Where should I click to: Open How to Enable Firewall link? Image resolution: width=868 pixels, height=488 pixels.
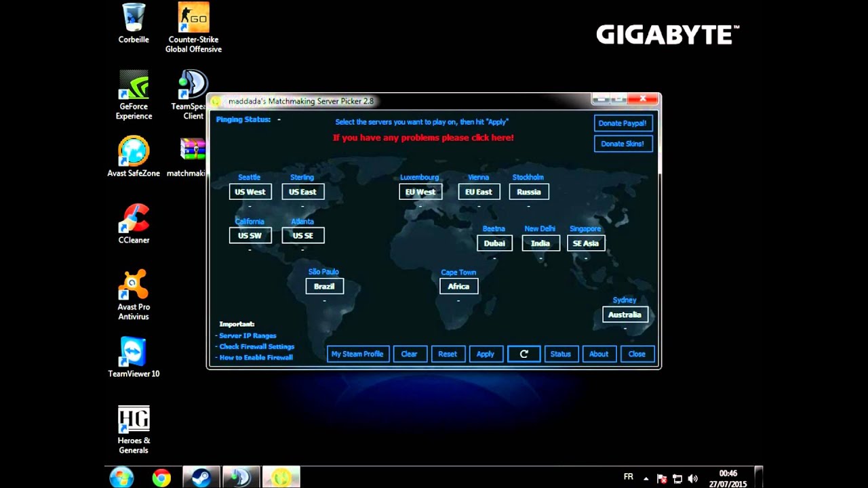coord(256,357)
